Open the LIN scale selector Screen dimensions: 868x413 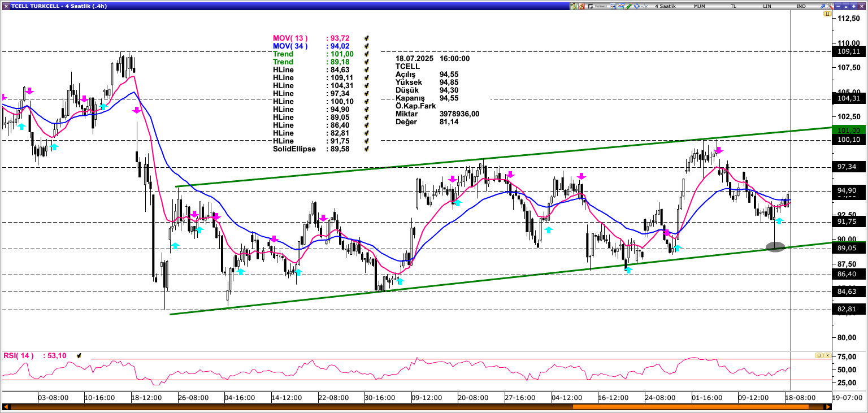(x=766, y=6)
